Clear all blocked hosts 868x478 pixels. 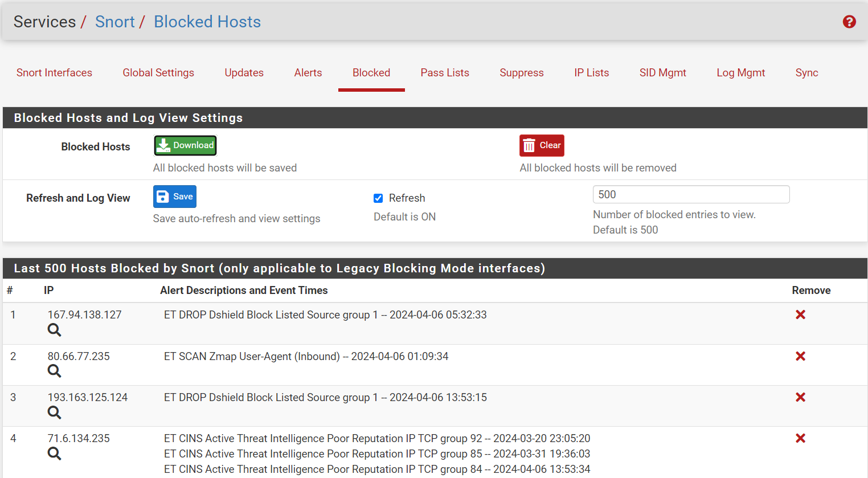[542, 145]
